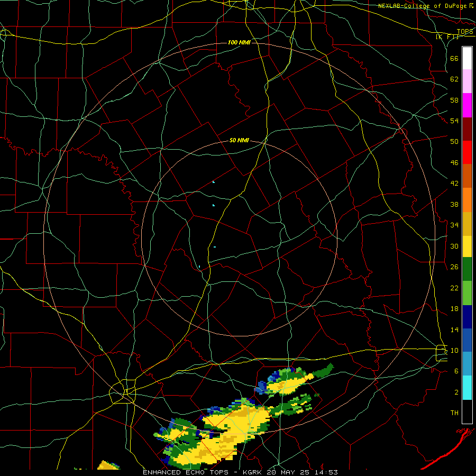Screen dimensions: 476x476
Task: Click the 38 legend value
Action: (x=454, y=204)
